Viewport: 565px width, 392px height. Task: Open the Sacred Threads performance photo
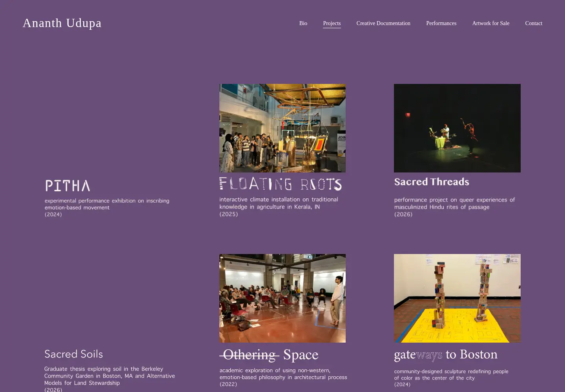click(457, 128)
